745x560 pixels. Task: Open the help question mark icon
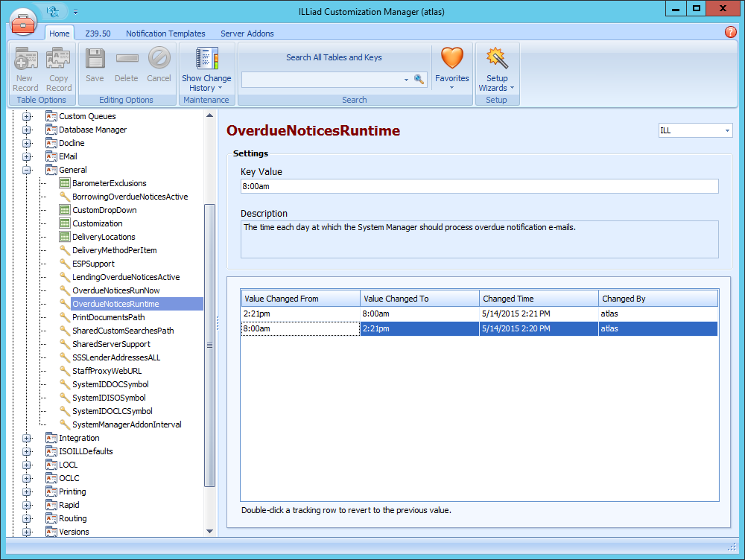(730, 33)
